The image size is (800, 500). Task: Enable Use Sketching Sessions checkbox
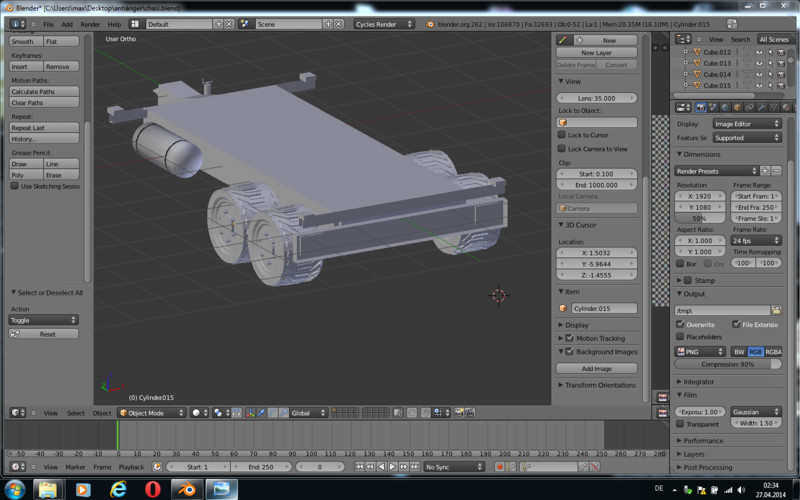[15, 186]
